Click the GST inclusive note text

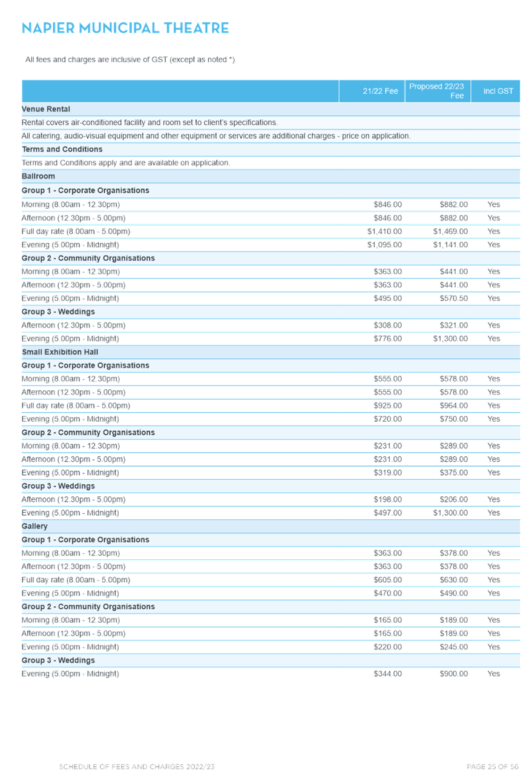coord(130,59)
